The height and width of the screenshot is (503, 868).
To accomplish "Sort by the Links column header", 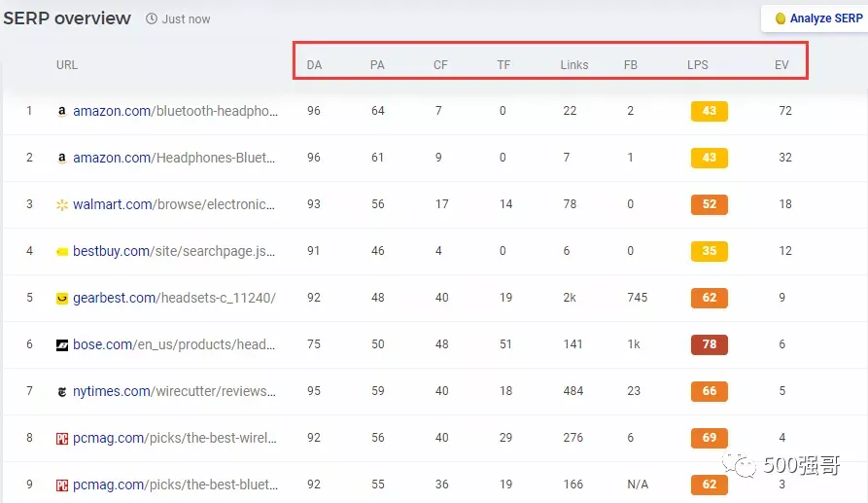I will click(574, 65).
